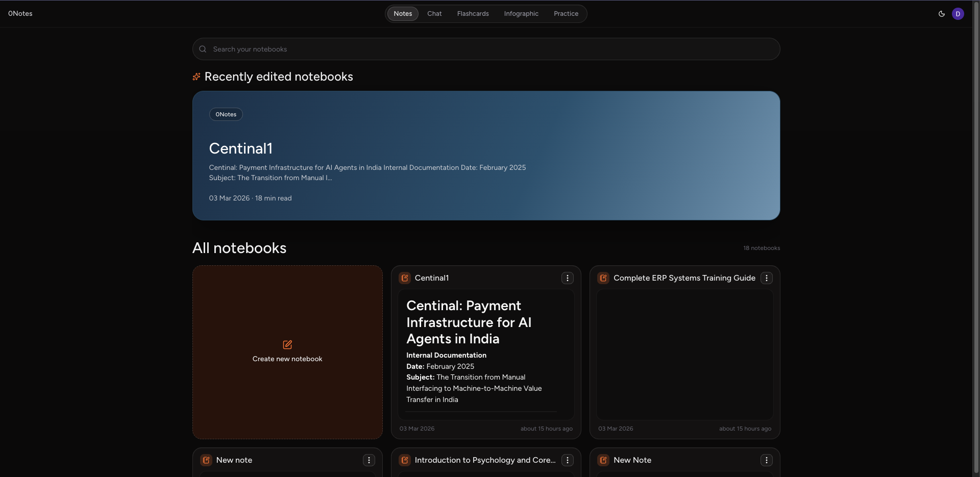
Task: Toggle dark mode with the moon icon
Action: pos(942,14)
